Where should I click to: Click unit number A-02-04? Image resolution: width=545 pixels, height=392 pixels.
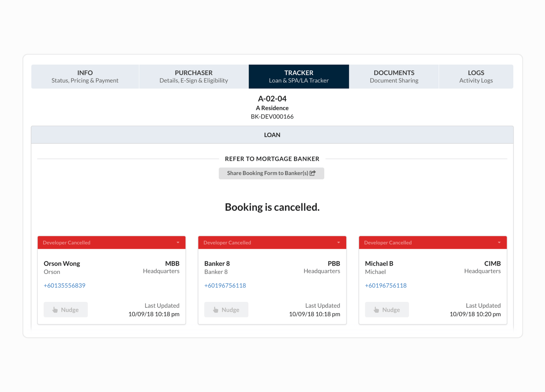coord(272,99)
